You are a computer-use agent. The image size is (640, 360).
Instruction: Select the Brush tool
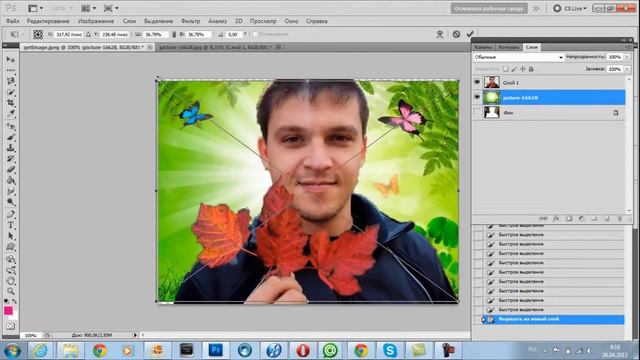[11, 137]
